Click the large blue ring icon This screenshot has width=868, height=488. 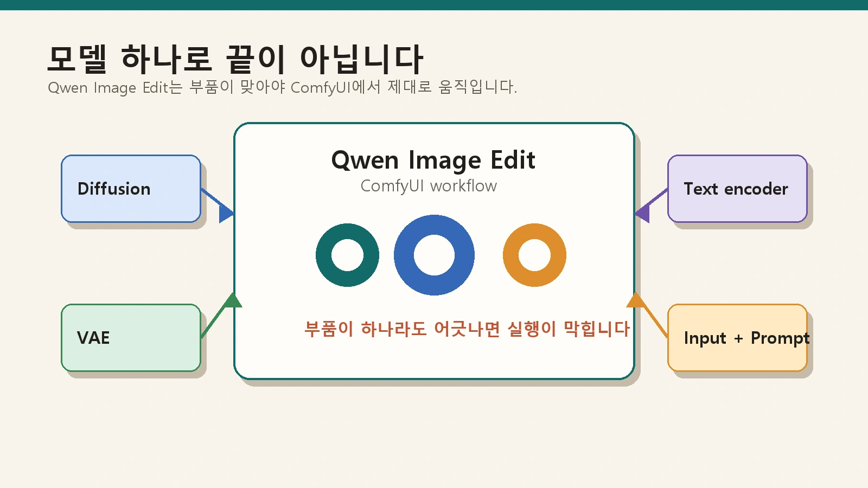pyautogui.click(x=434, y=255)
